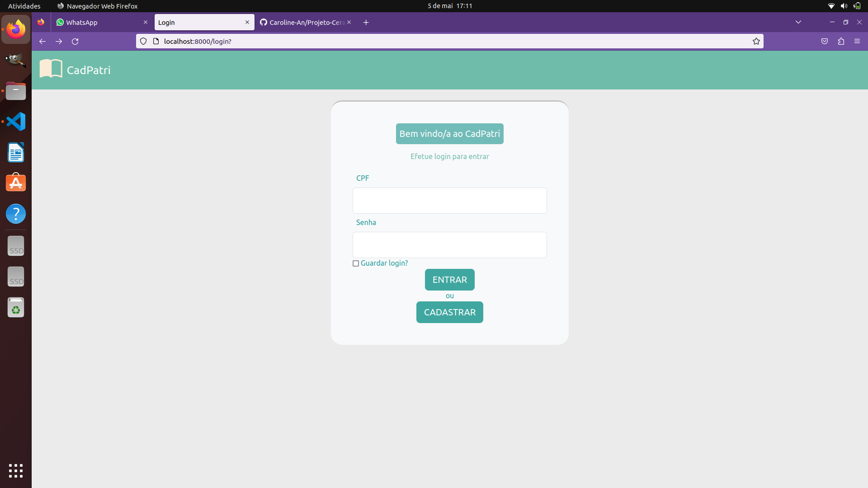The height and width of the screenshot is (488, 868).
Task: Click the CadPatri book logo icon
Action: pos(51,69)
